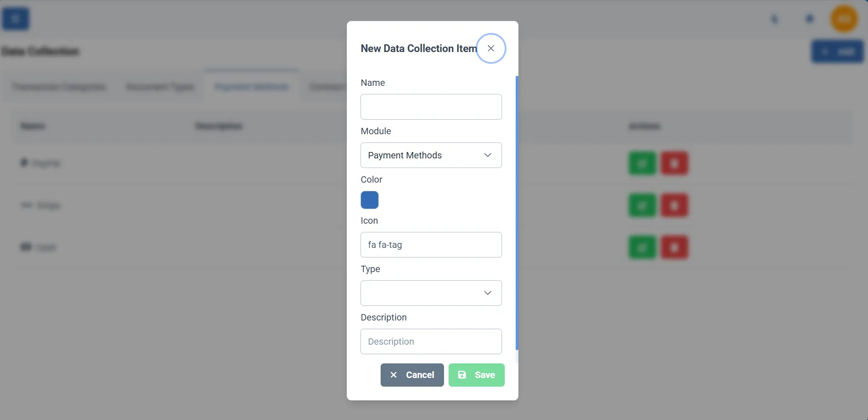Edit the first payment method row
The width and height of the screenshot is (868, 420).
(642, 163)
